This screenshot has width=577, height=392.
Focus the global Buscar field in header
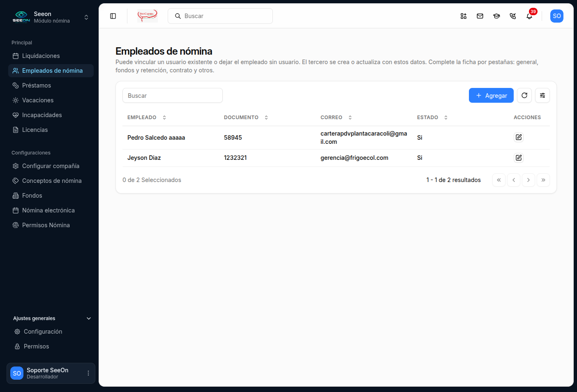click(220, 16)
